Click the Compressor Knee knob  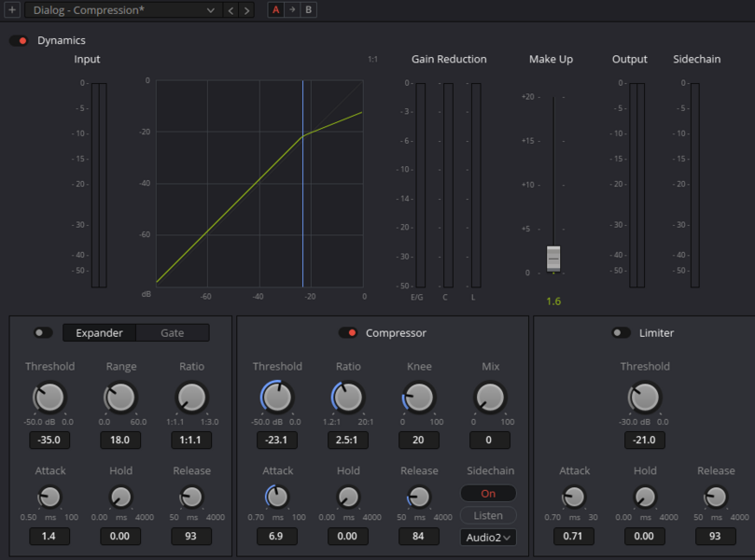(x=419, y=398)
